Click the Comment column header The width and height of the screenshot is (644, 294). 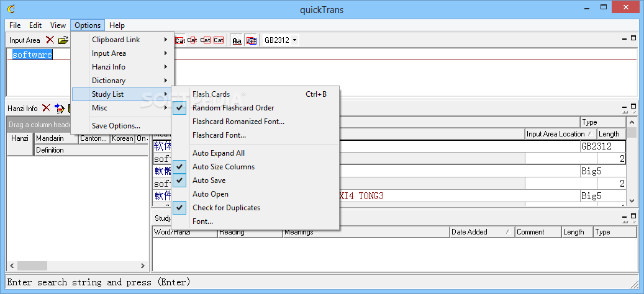pyautogui.click(x=538, y=232)
